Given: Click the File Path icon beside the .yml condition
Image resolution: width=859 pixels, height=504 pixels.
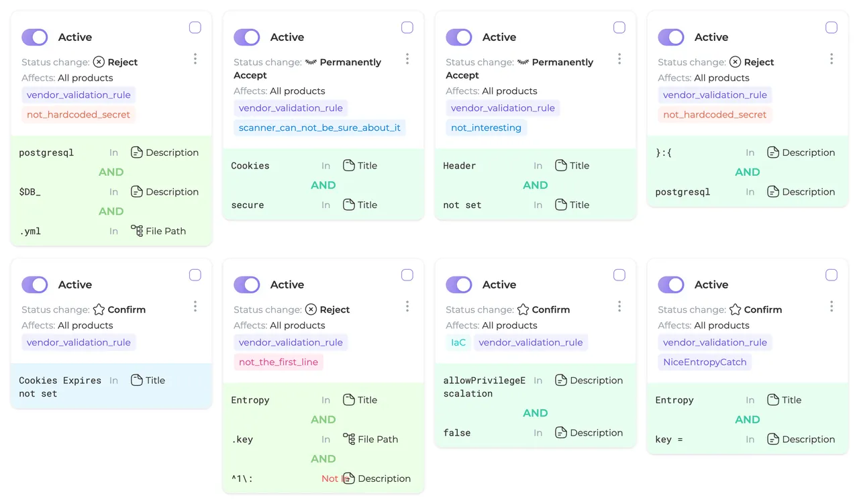Looking at the screenshot, I should coord(138,231).
